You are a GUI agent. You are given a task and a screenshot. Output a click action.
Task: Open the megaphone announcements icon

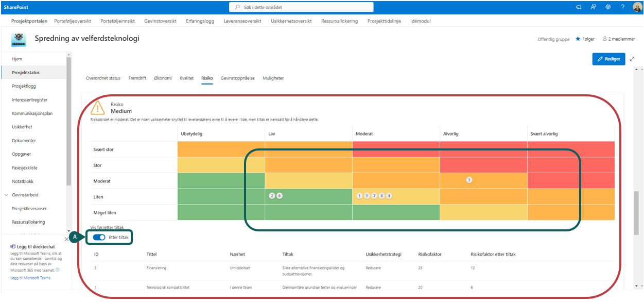tap(579, 7)
